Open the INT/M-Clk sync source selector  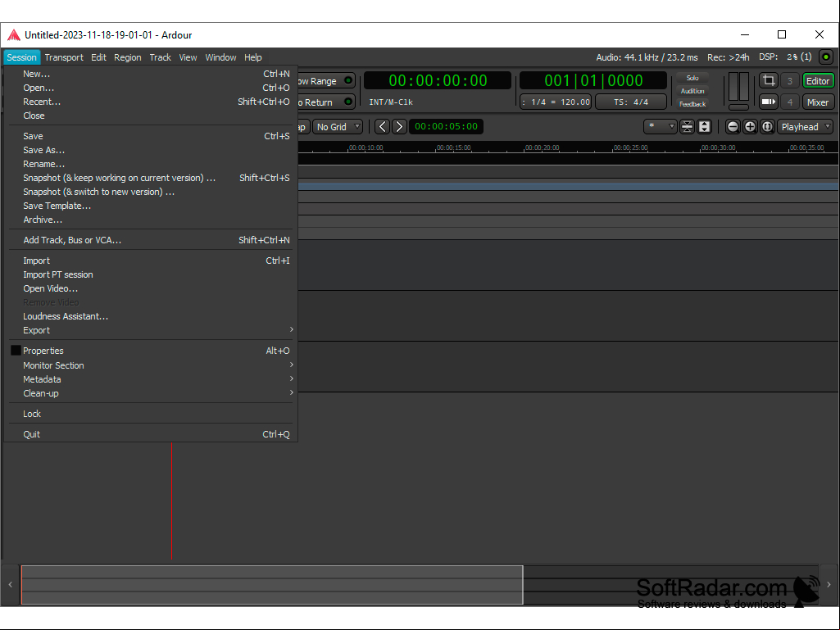pos(391,102)
